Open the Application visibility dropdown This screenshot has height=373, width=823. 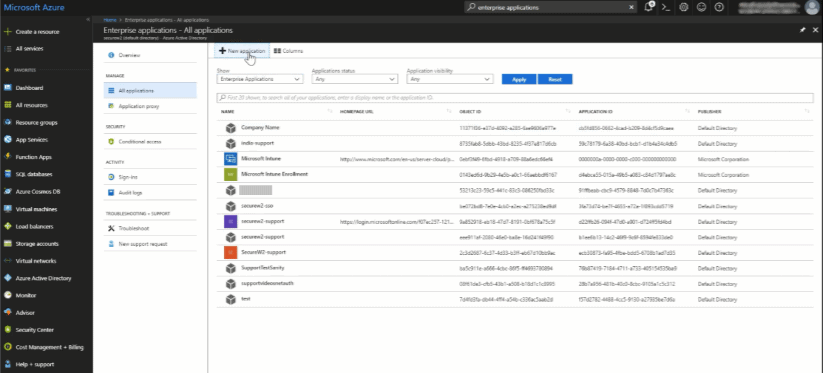(x=450, y=79)
